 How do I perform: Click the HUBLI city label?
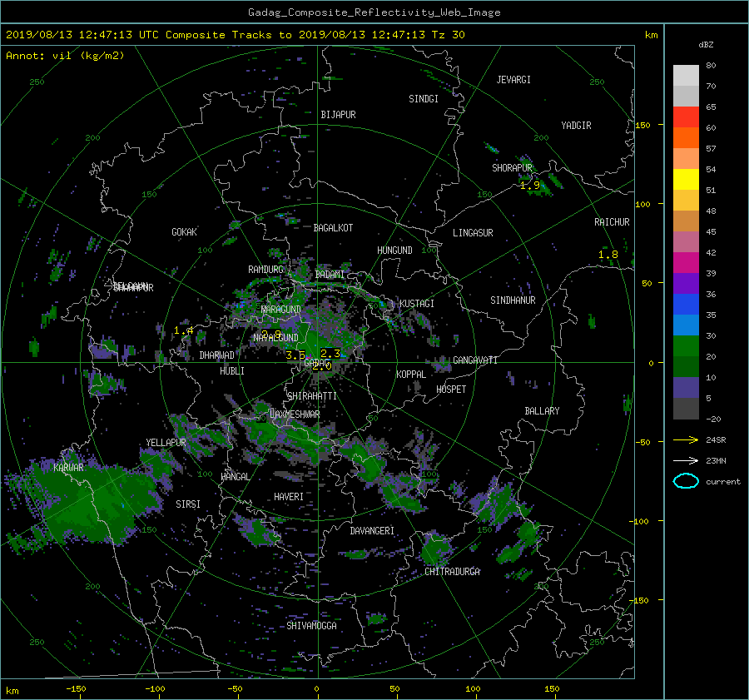click(232, 371)
